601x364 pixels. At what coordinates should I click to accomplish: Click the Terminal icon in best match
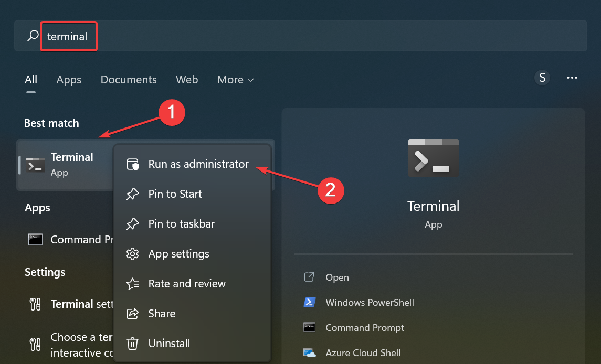[36, 165]
